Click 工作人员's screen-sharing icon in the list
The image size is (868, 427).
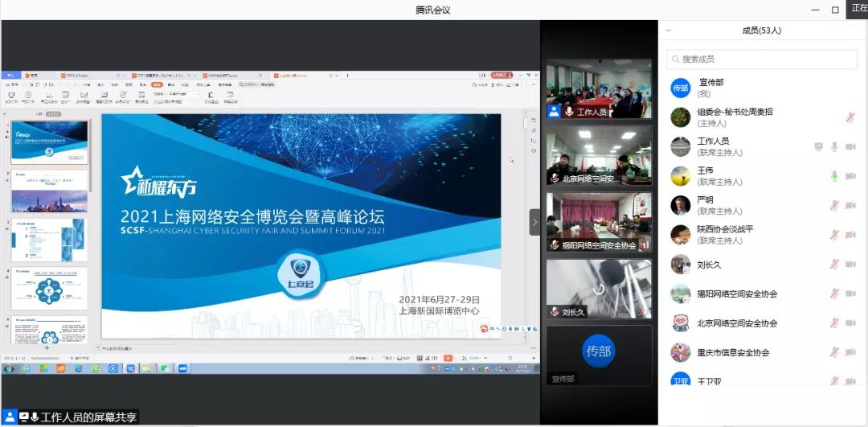pyautogui.click(x=818, y=146)
